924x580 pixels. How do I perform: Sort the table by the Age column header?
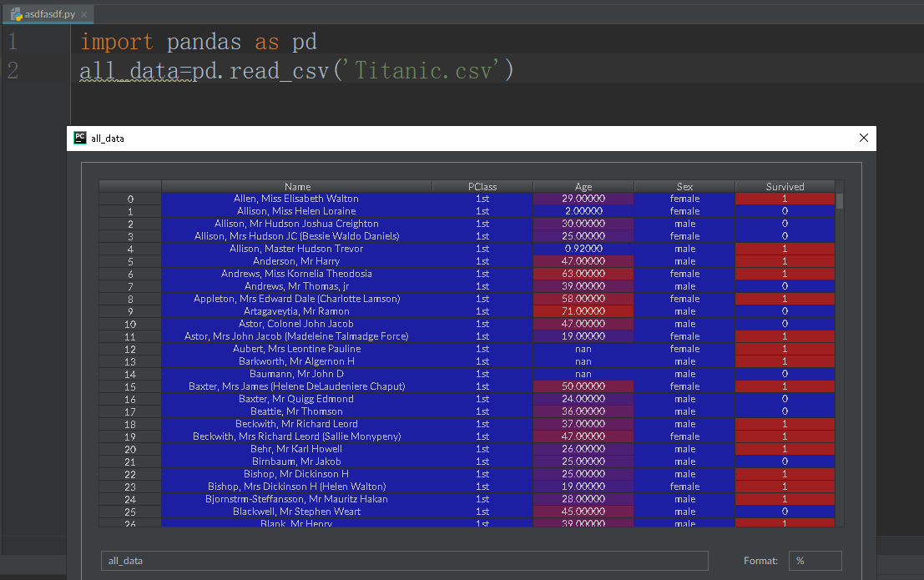coord(583,185)
